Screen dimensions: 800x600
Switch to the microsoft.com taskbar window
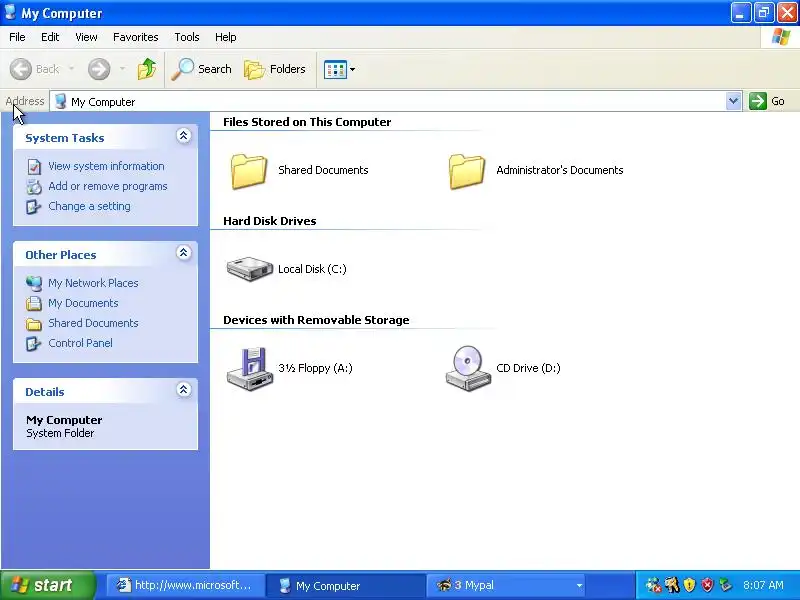(186, 585)
